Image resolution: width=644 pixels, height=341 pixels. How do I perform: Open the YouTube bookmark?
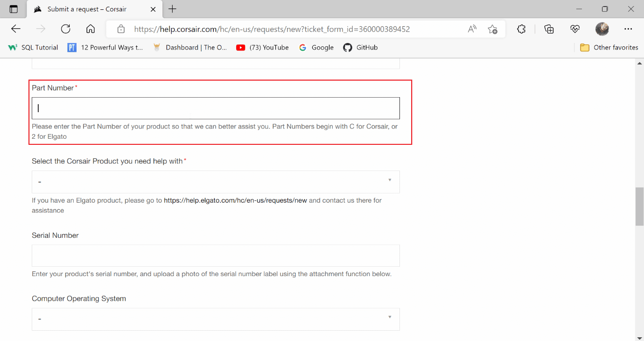coord(263,47)
